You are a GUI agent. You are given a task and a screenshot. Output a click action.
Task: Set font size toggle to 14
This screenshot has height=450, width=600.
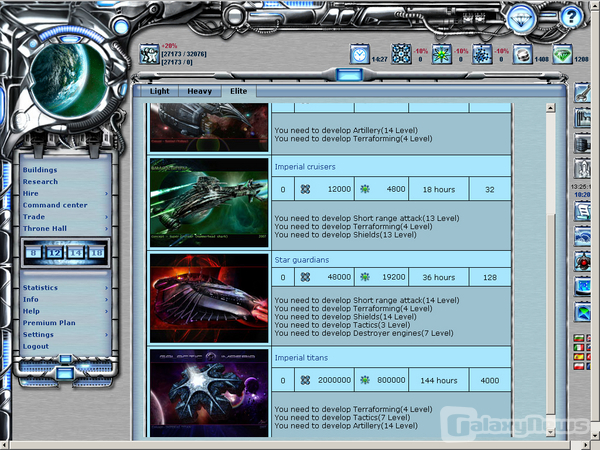pos(76,253)
